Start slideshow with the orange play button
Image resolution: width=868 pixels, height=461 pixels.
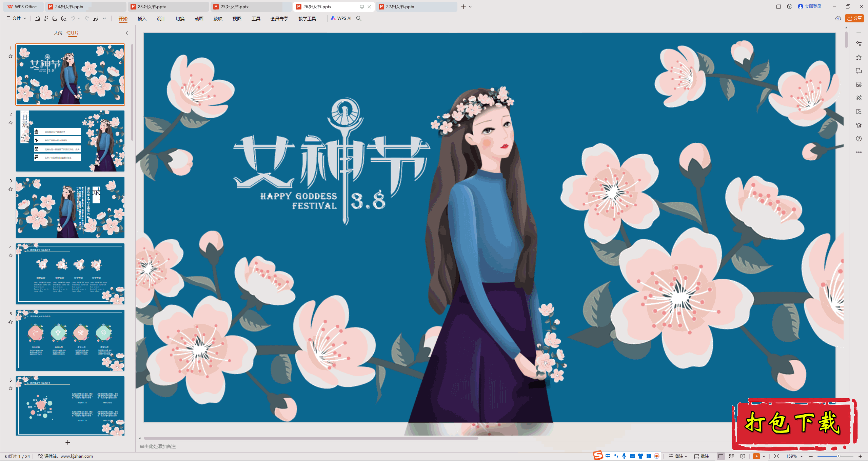tap(756, 456)
